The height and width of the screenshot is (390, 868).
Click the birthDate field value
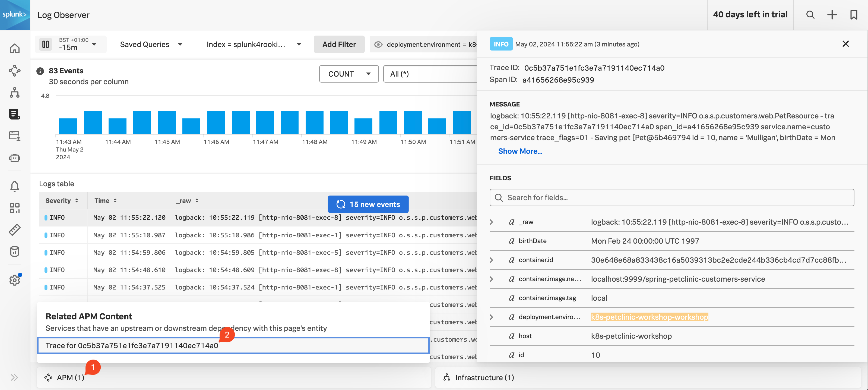click(645, 241)
